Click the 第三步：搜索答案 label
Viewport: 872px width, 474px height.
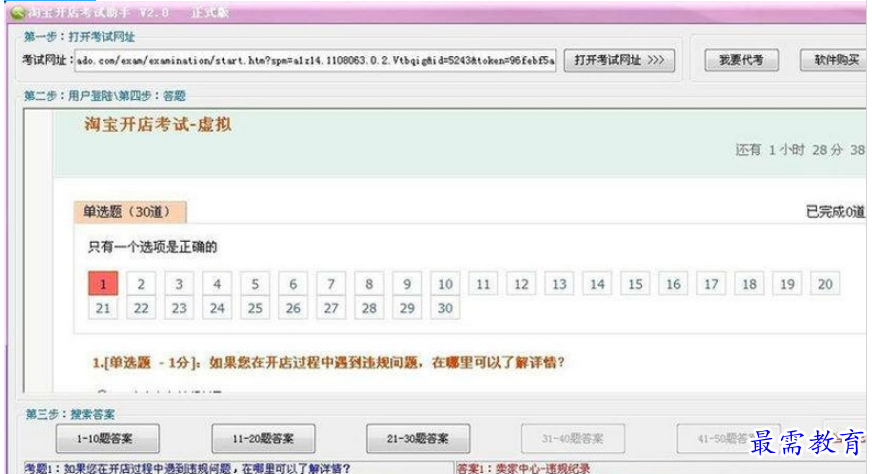pyautogui.click(x=70, y=414)
